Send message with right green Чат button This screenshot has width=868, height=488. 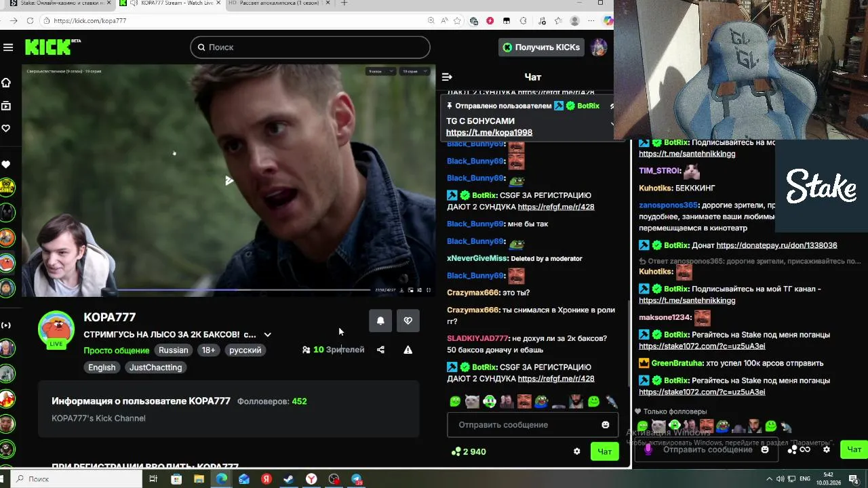(854, 449)
